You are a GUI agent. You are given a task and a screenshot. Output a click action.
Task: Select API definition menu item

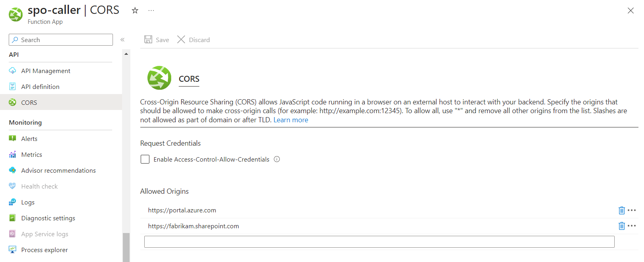[40, 87]
